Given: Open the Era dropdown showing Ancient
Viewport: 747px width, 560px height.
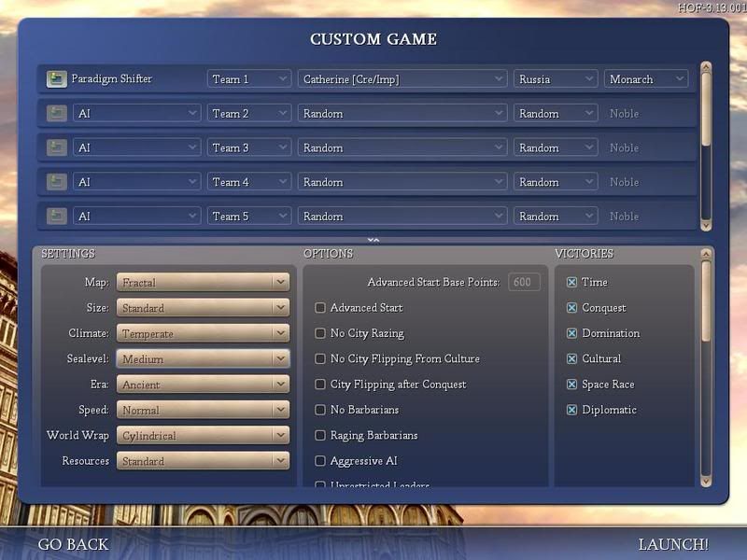Looking at the screenshot, I should [x=203, y=385].
